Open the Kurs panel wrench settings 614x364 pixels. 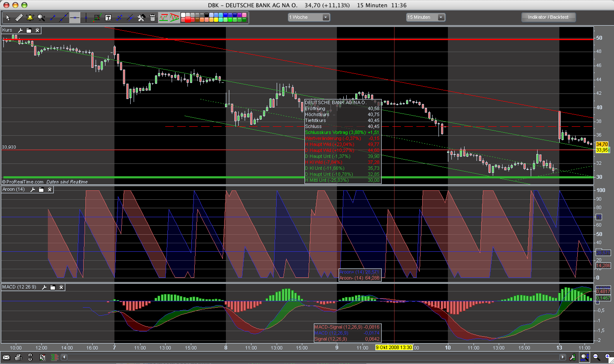[x=20, y=30]
